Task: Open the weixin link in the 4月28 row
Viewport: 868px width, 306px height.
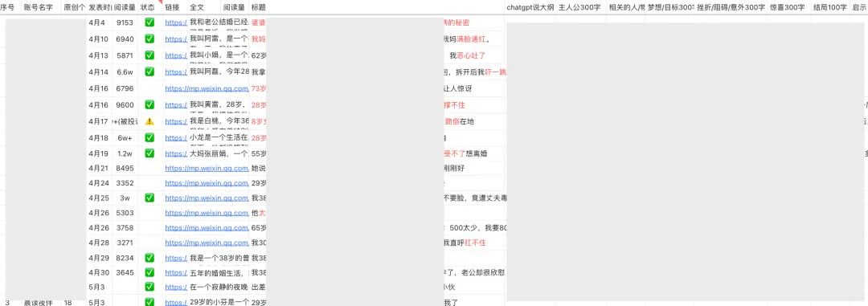Action: tap(206, 243)
